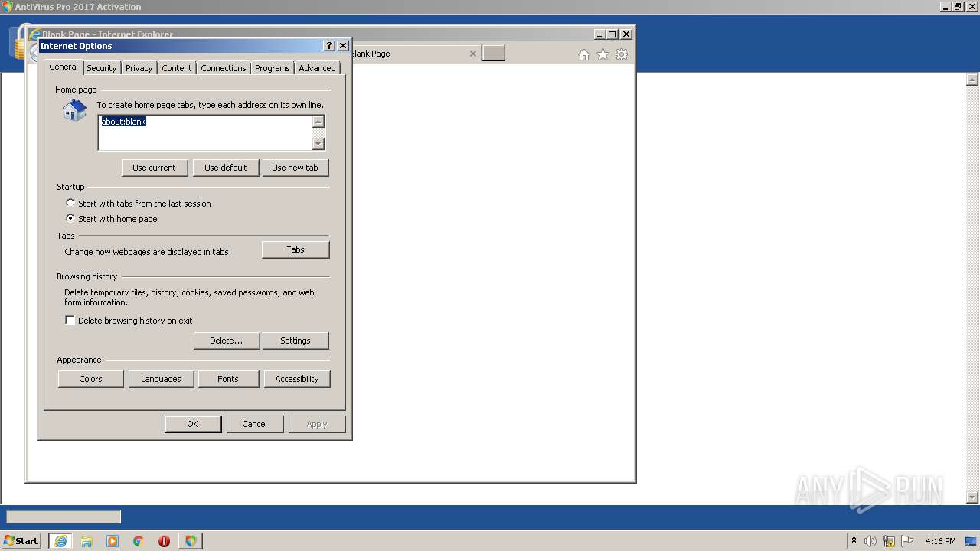Click home page box scroll up arrow
980x551 pixels.
(x=318, y=122)
